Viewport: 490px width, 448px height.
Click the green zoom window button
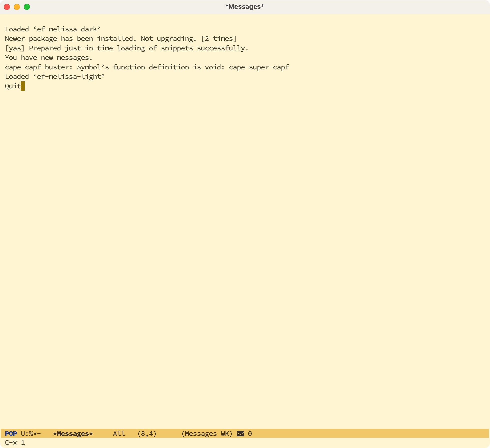tap(27, 7)
